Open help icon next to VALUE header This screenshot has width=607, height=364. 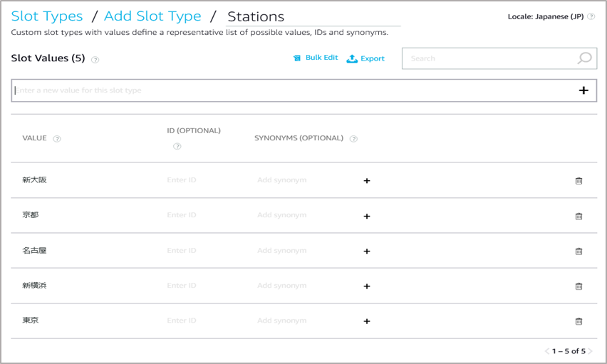coord(57,139)
